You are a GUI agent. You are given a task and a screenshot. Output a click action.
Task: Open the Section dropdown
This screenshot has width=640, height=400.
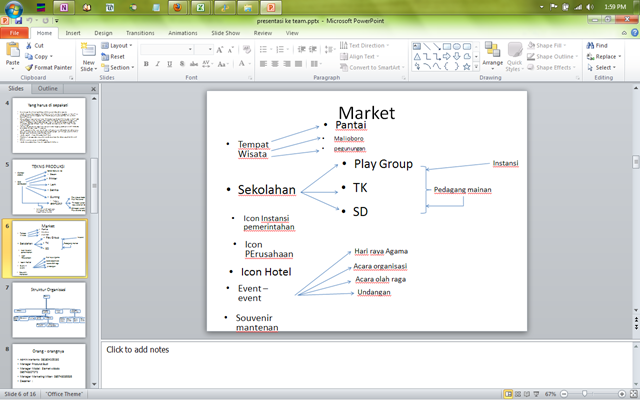[118, 67]
